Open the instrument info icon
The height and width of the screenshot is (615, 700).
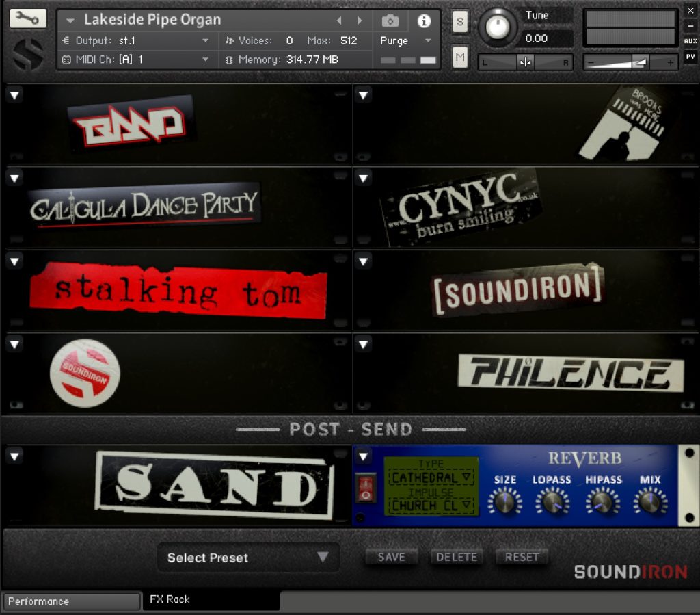(x=424, y=21)
